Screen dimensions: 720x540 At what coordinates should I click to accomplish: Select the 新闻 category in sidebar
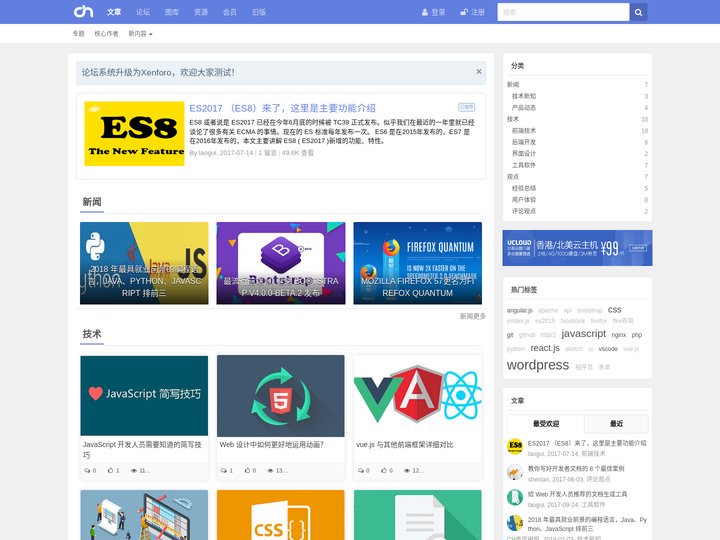coord(513,84)
